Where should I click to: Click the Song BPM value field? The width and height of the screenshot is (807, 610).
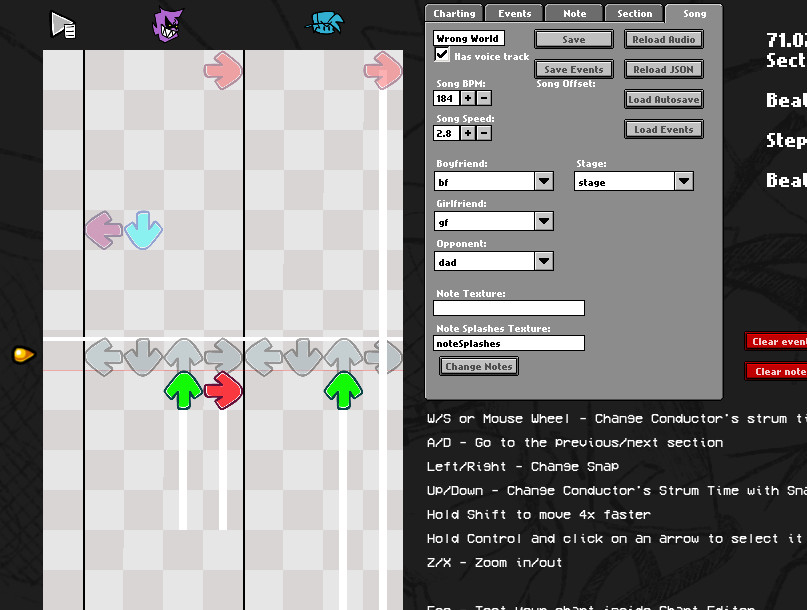tap(446, 98)
